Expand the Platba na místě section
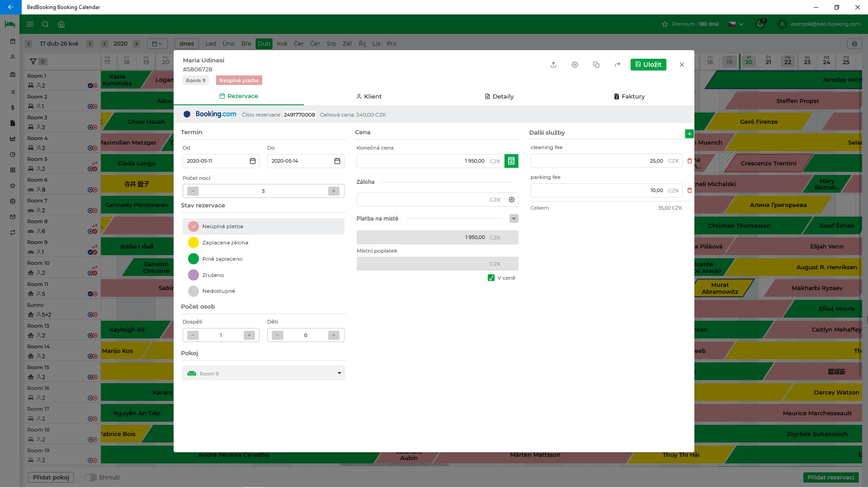Viewport: 868px width, 488px height. pos(514,219)
